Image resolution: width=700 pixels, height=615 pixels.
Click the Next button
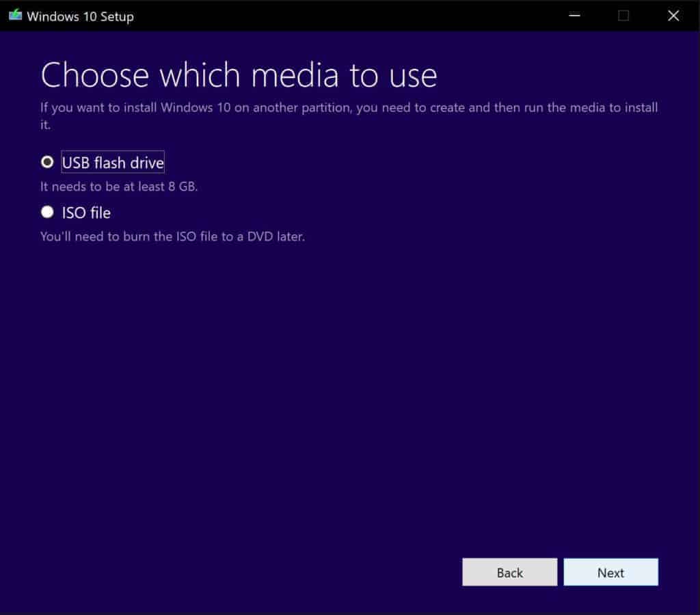610,572
